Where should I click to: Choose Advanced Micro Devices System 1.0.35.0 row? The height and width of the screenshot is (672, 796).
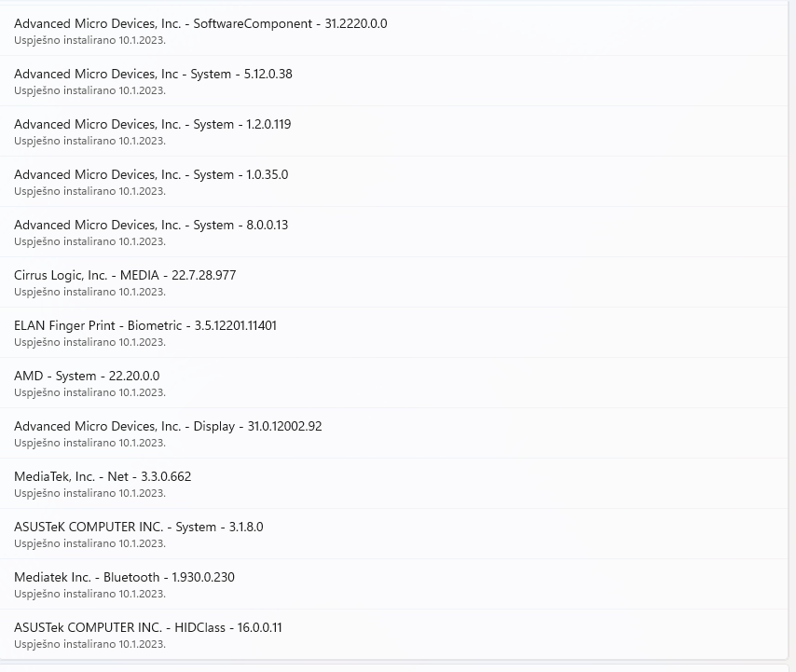click(x=393, y=181)
